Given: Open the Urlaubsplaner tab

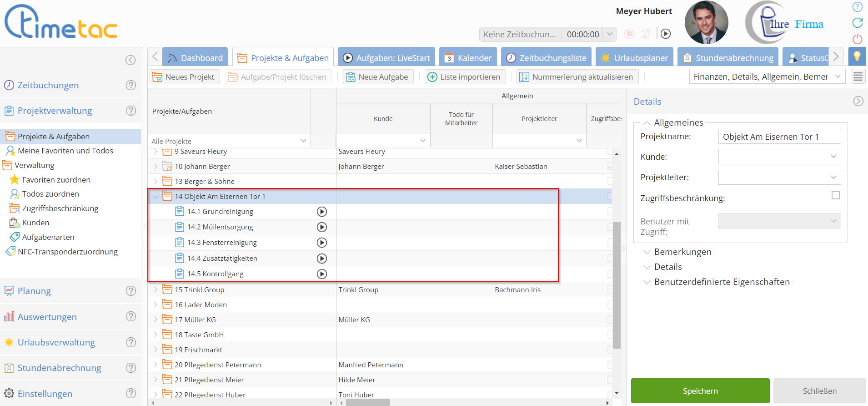Looking at the screenshot, I should point(634,58).
